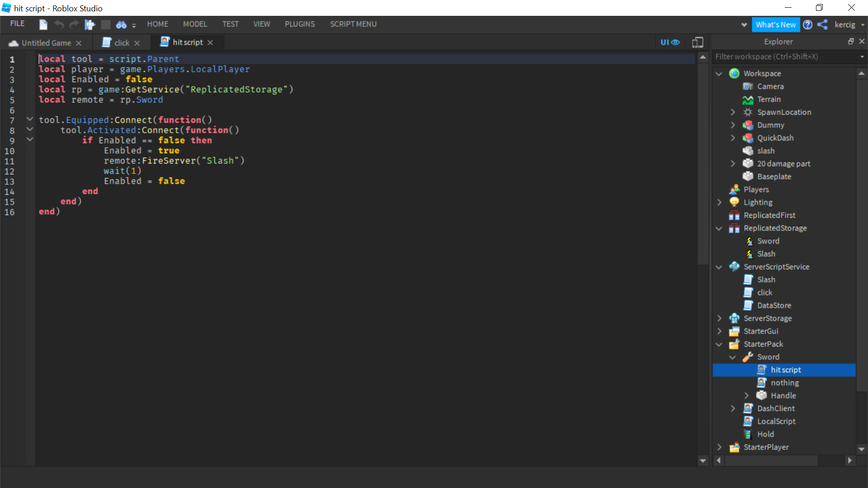Select the Camera icon in Explorer
This screenshot has height=488, width=868.
click(x=748, y=86)
